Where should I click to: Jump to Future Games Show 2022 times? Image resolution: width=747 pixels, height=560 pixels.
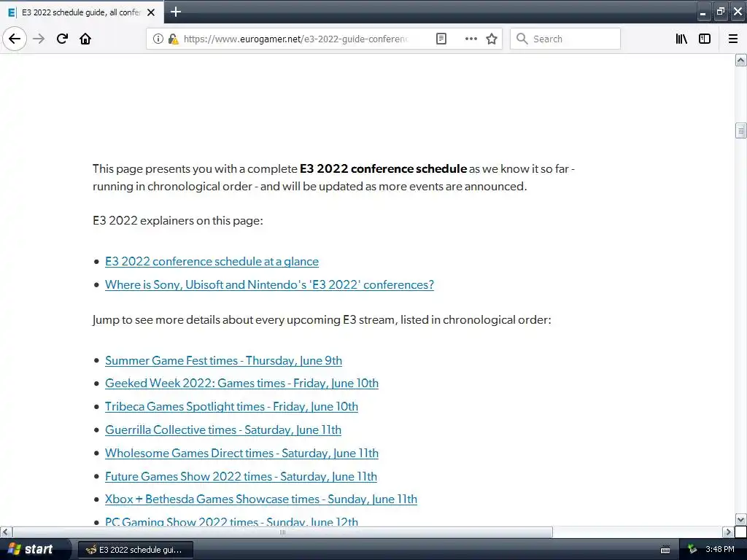241,477
